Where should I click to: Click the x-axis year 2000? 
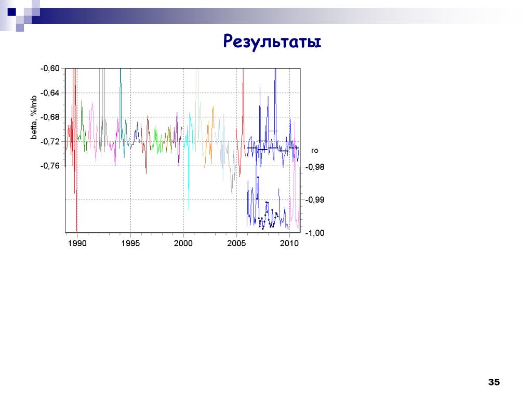pyautogui.click(x=183, y=243)
